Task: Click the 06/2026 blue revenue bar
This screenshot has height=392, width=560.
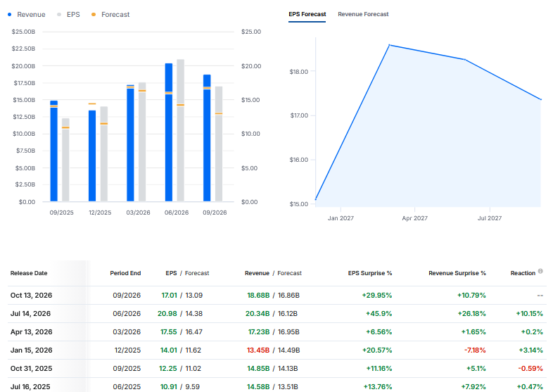Action: pyautogui.click(x=169, y=132)
